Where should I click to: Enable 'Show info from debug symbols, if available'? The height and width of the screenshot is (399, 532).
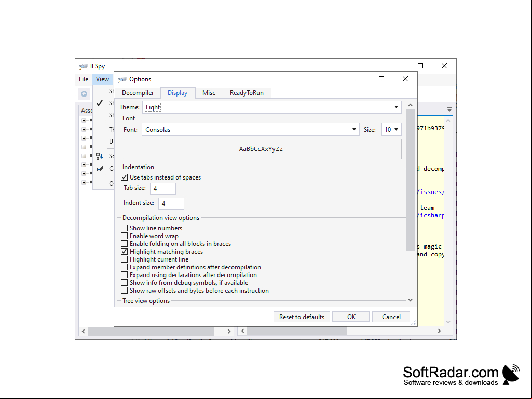tap(125, 283)
